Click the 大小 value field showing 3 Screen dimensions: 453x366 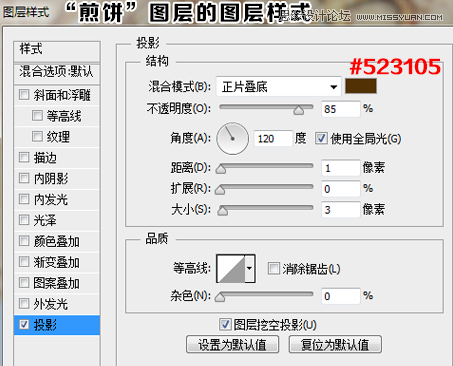[341, 210]
